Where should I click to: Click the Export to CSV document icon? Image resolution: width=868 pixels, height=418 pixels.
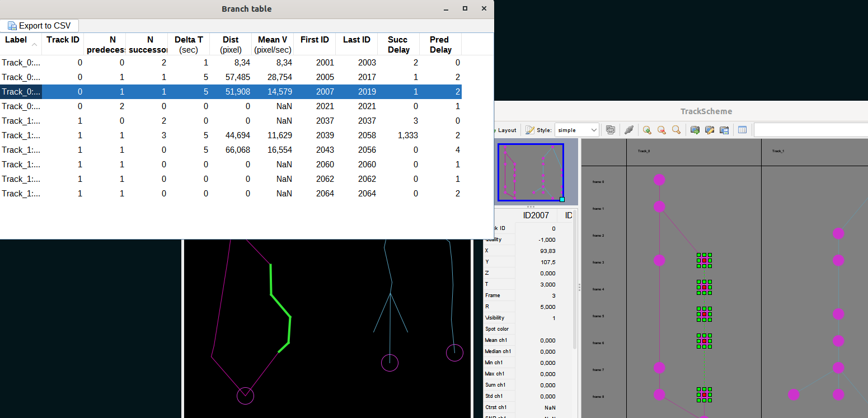[x=12, y=26]
